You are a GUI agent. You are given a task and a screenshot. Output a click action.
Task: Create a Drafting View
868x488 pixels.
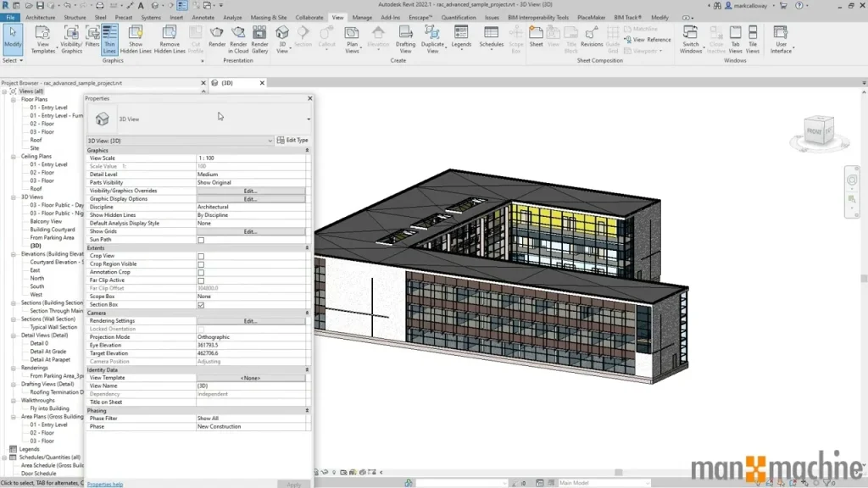tap(405, 40)
